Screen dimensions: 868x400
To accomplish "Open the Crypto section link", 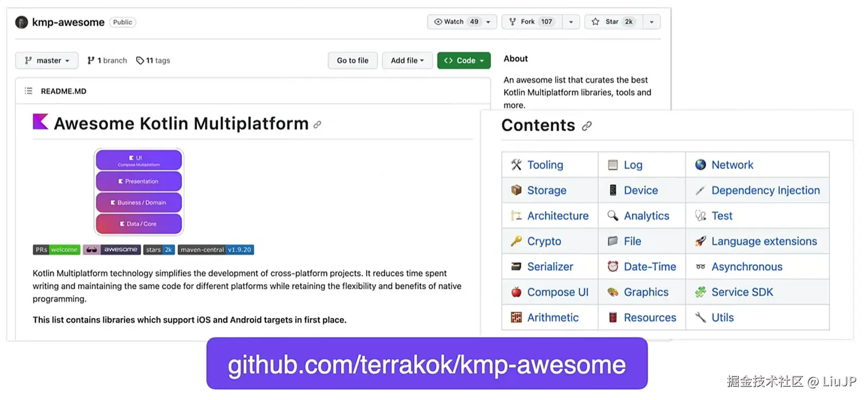I will 544,241.
